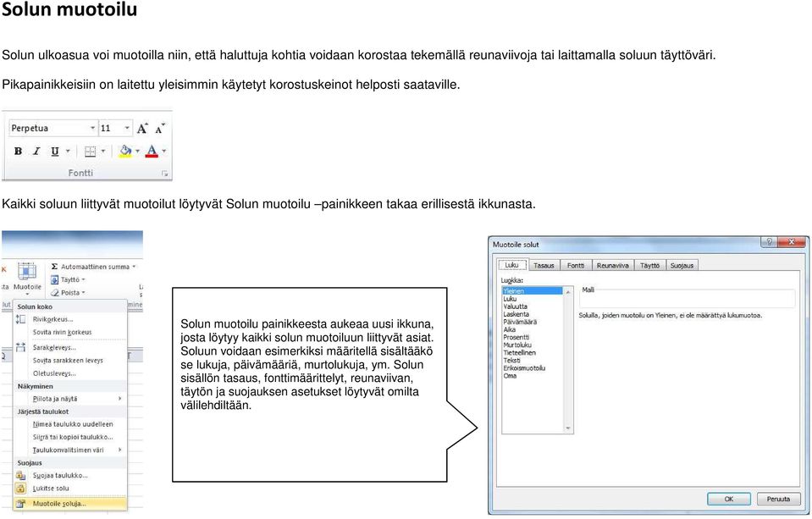Click the Täyttö fill-down button
The width and height of the screenshot is (812, 519).
click(x=69, y=279)
